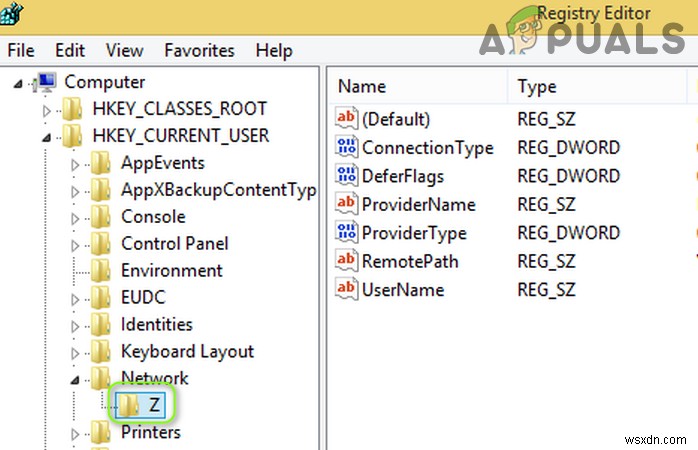This screenshot has width=698, height=450.
Task: Click the Computer icon in tree
Action: point(45,83)
